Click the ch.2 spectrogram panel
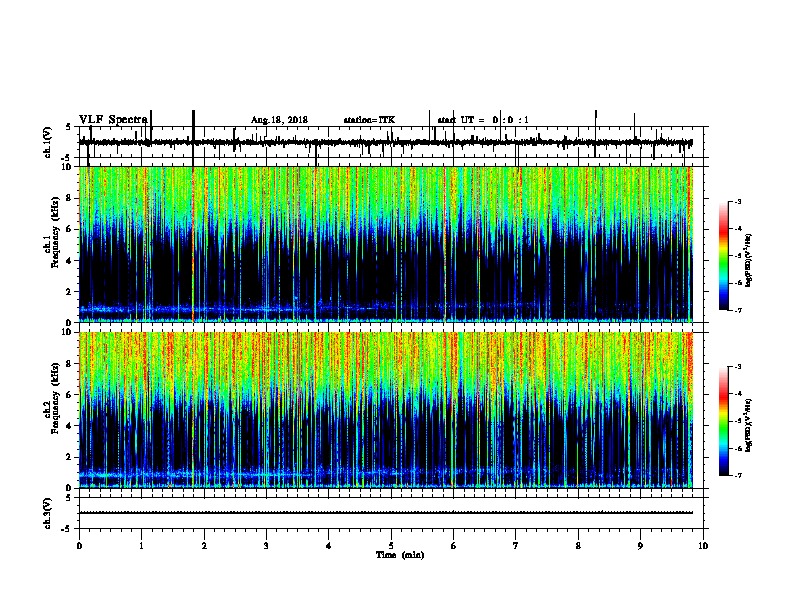Image resolution: width=792 pixels, height=612 pixels. pyautogui.click(x=385, y=410)
